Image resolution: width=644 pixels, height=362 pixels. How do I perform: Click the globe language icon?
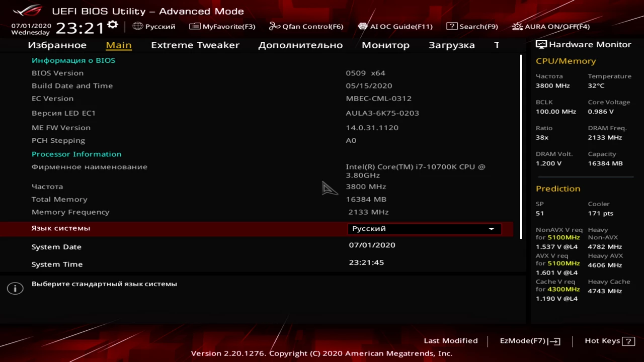[138, 26]
